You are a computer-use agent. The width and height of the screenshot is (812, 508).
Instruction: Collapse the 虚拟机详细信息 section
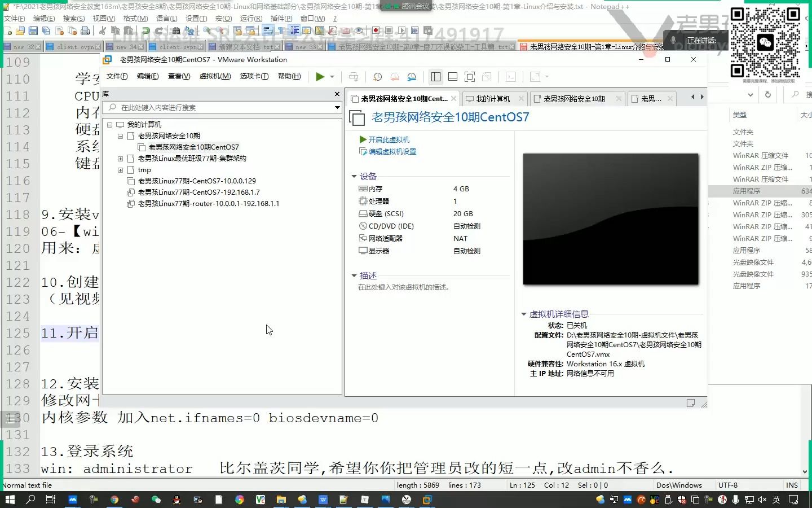(523, 314)
